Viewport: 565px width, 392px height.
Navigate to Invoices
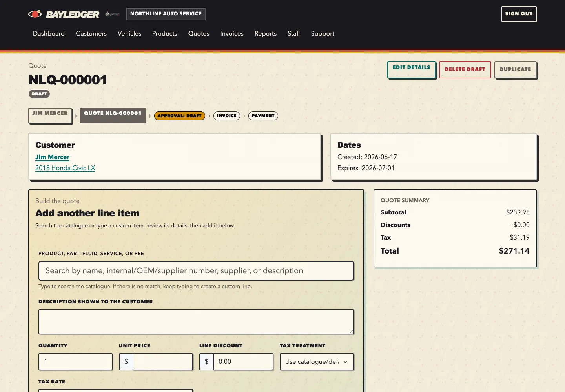(x=232, y=34)
